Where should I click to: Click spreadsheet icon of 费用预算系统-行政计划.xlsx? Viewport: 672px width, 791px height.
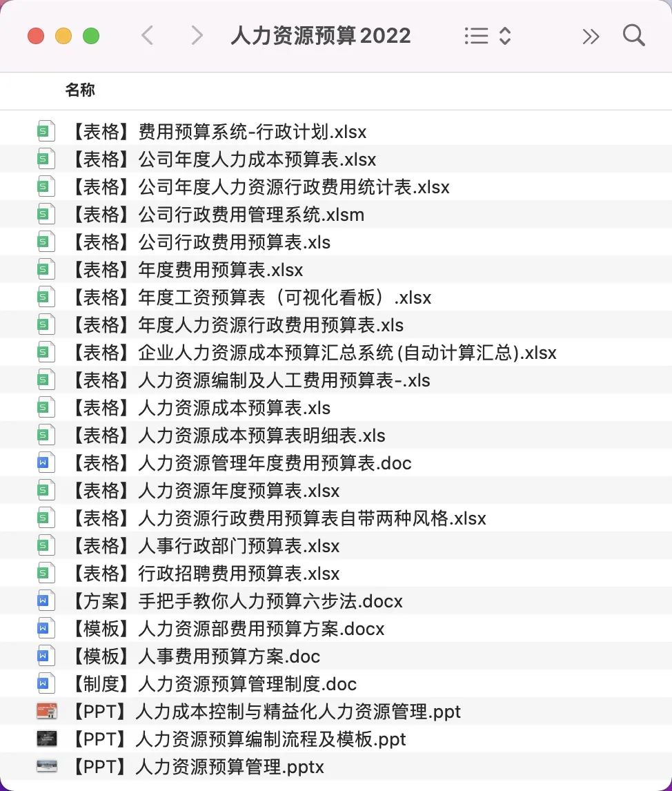tap(46, 132)
